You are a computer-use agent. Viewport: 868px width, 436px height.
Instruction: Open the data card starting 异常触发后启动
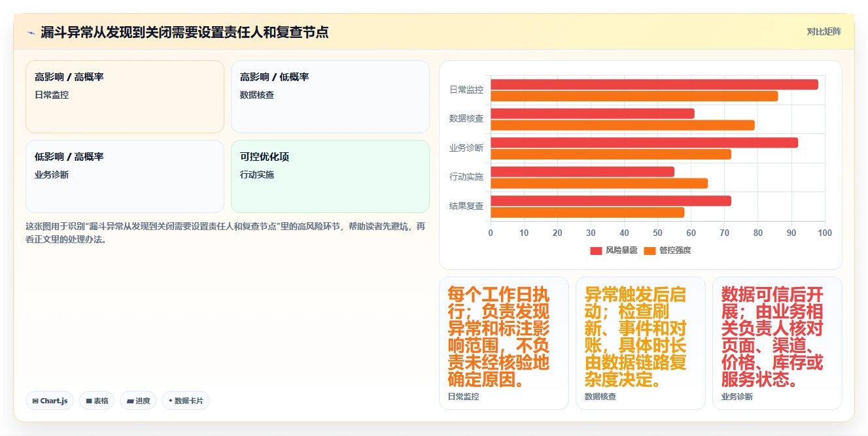point(640,343)
